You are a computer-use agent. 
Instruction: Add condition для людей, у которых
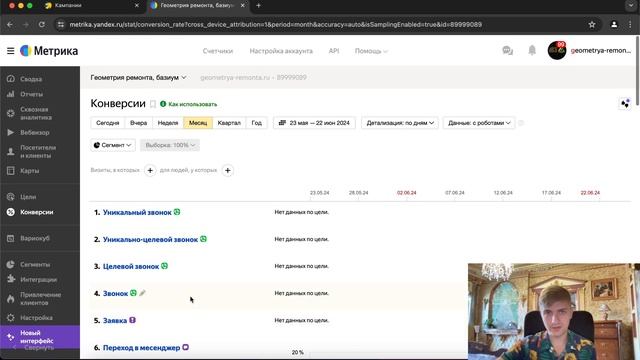pos(228,170)
